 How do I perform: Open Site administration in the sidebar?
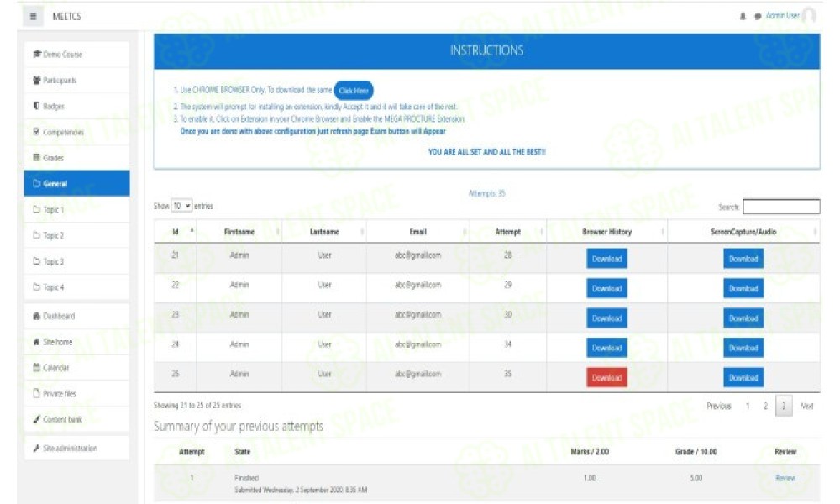pos(76,448)
